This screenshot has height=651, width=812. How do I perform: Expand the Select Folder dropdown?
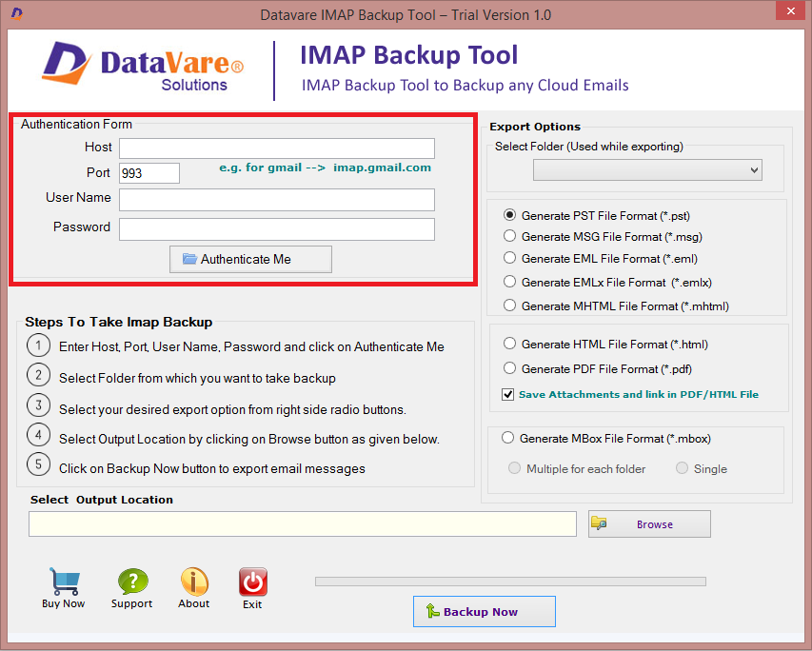pyautogui.click(x=647, y=169)
